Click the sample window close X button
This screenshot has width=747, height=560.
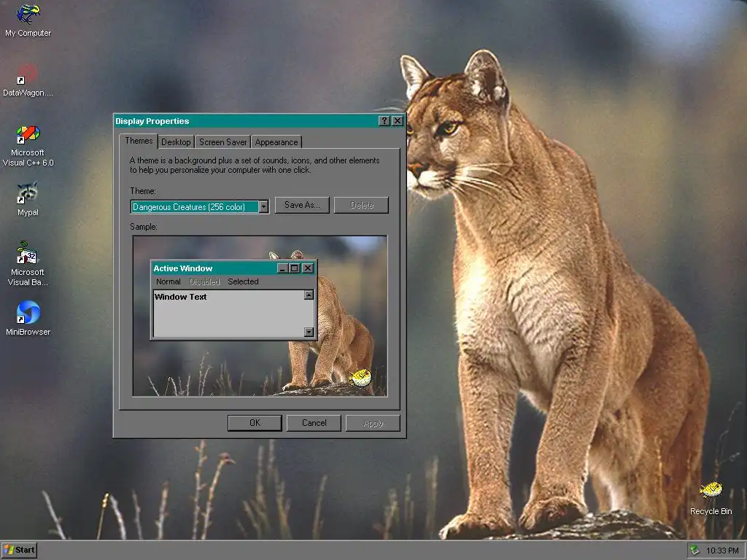pyautogui.click(x=309, y=268)
